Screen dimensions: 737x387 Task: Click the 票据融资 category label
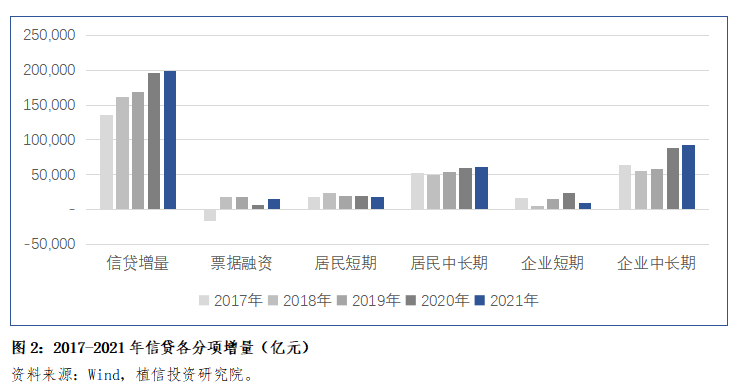pos(241,263)
